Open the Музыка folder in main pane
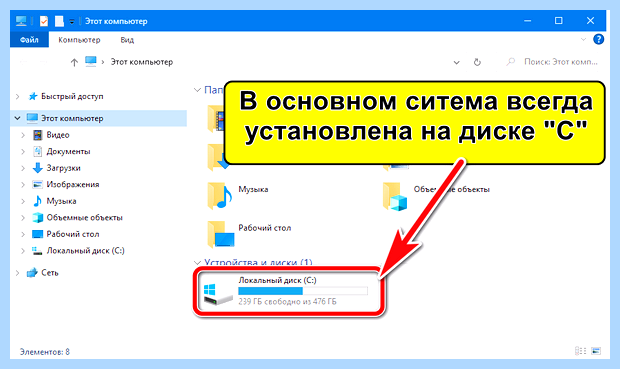 [x=239, y=195]
